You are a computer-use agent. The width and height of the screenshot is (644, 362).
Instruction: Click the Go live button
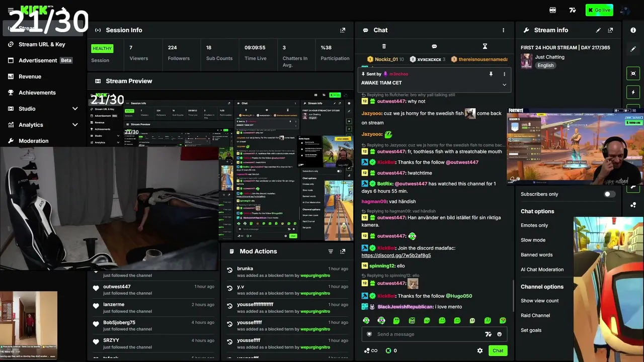[x=599, y=10]
